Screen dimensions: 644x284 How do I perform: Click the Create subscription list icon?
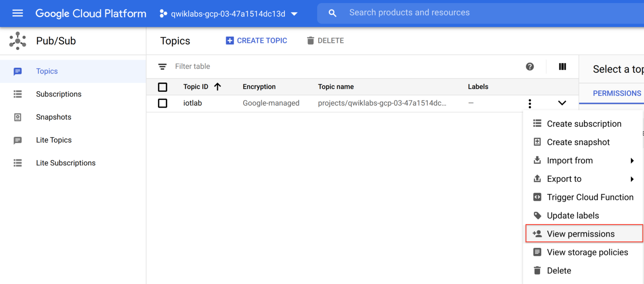click(537, 123)
